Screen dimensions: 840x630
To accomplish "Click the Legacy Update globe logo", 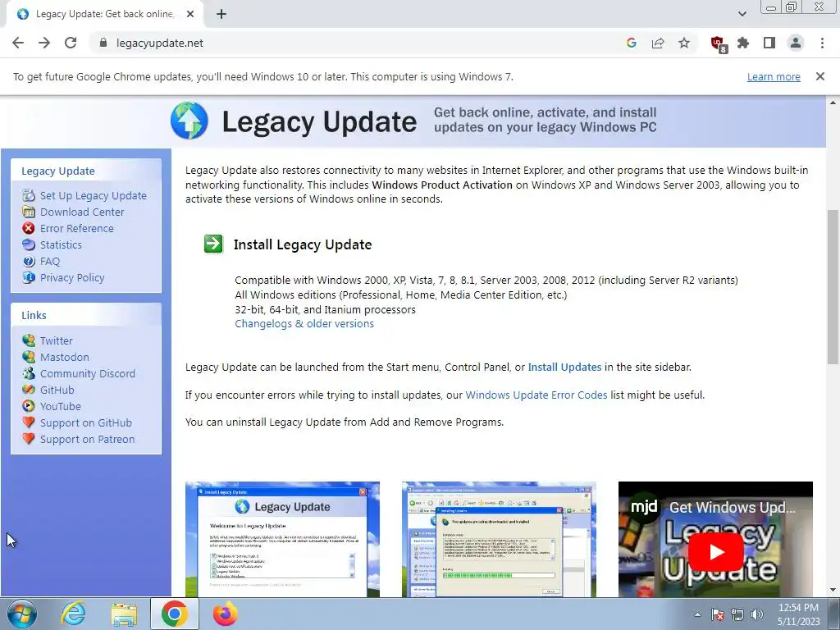I will click(x=189, y=121).
